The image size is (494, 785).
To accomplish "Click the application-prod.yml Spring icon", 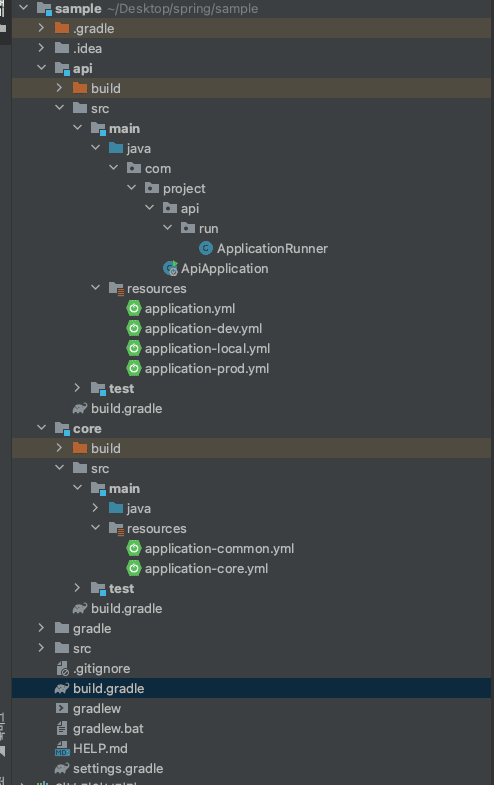I will pos(134,368).
